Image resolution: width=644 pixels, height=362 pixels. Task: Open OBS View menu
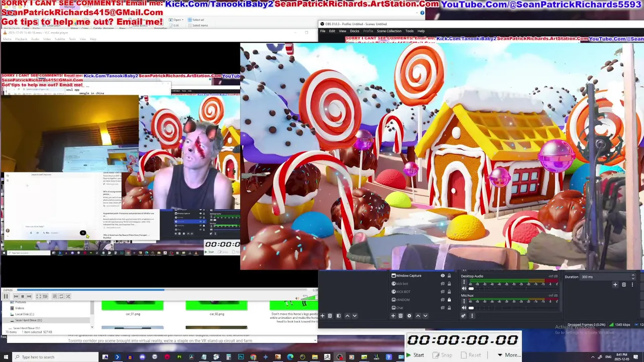343,31
